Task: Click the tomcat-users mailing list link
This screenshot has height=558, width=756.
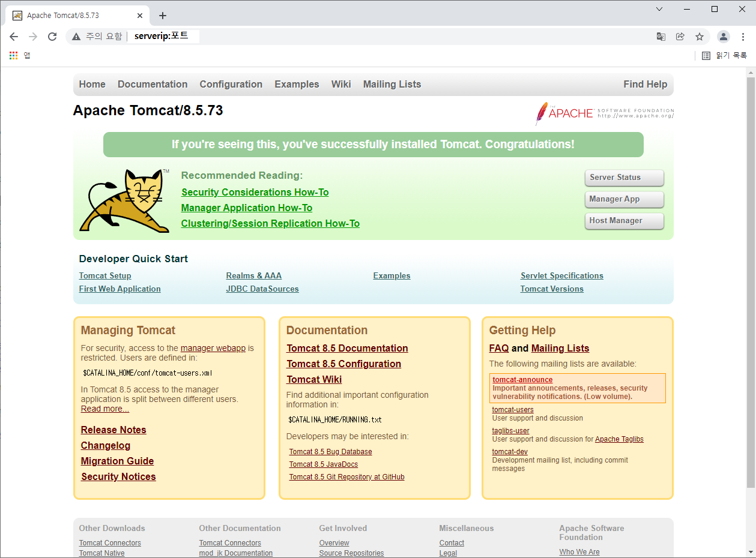Action: point(513,410)
